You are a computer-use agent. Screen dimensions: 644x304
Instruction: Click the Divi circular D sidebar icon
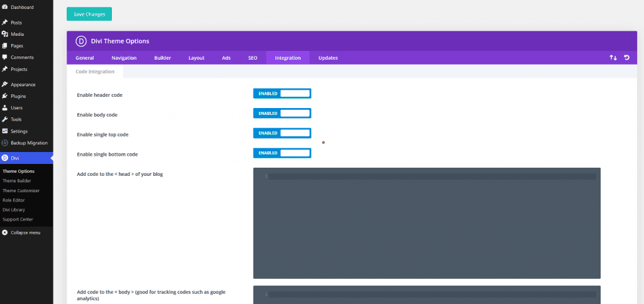coord(5,158)
